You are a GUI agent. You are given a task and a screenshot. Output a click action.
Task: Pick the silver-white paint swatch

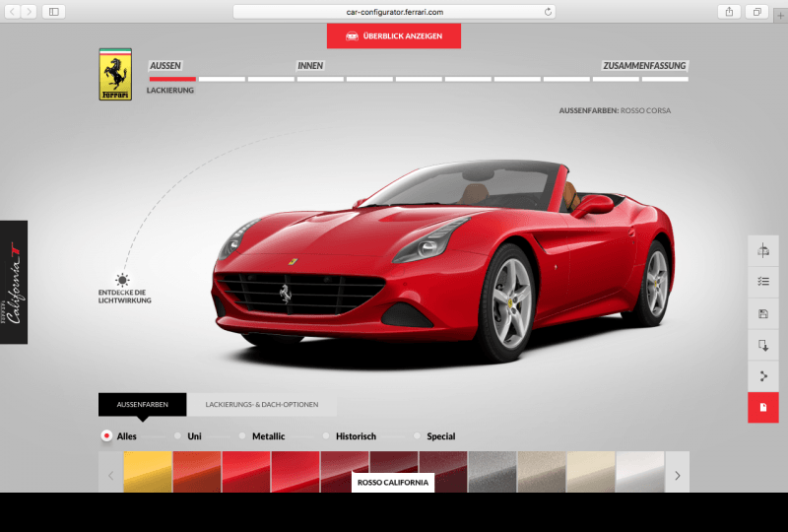point(640,472)
